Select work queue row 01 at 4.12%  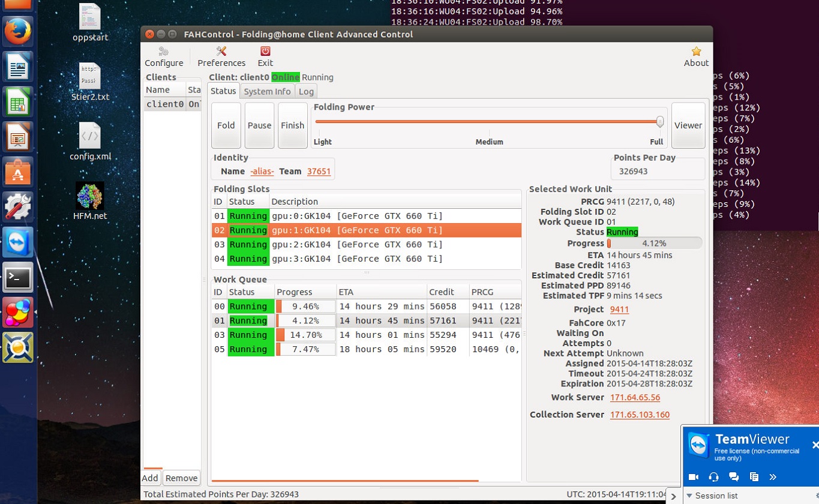[367, 321]
